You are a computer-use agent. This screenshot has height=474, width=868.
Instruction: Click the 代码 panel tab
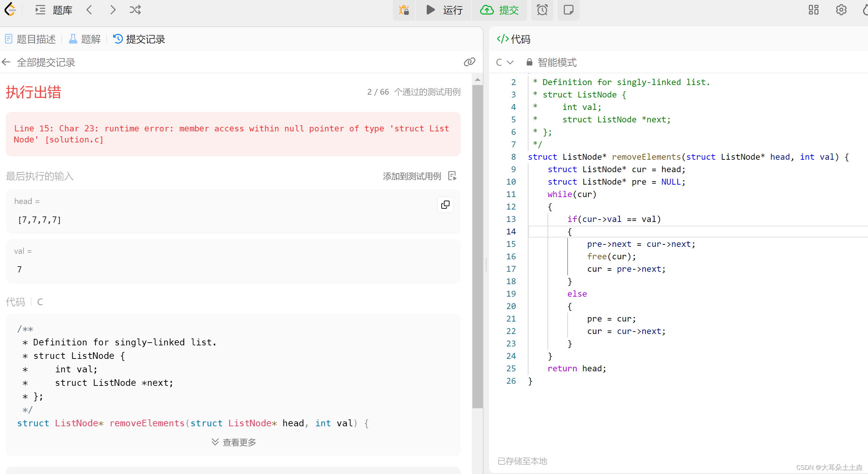pyautogui.click(x=514, y=39)
